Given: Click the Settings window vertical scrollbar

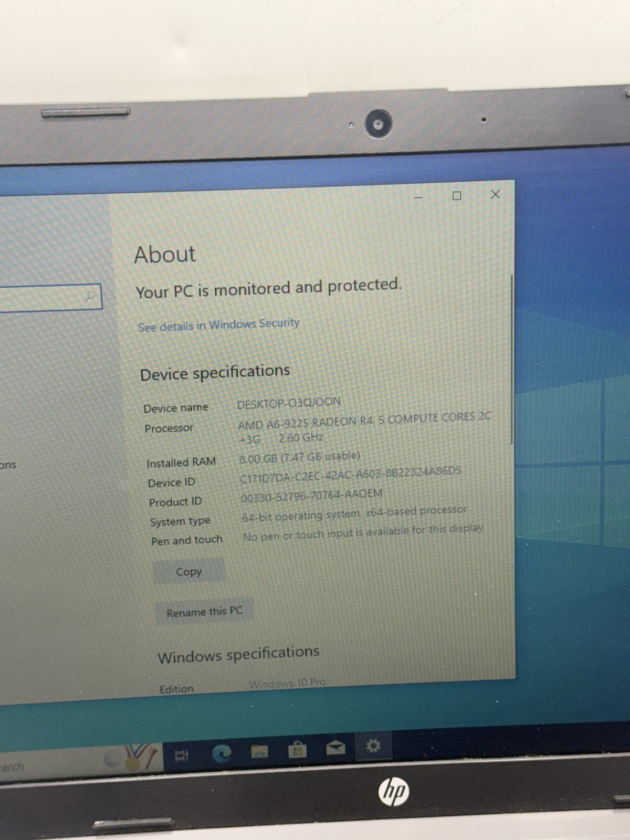Looking at the screenshot, I should (x=511, y=360).
